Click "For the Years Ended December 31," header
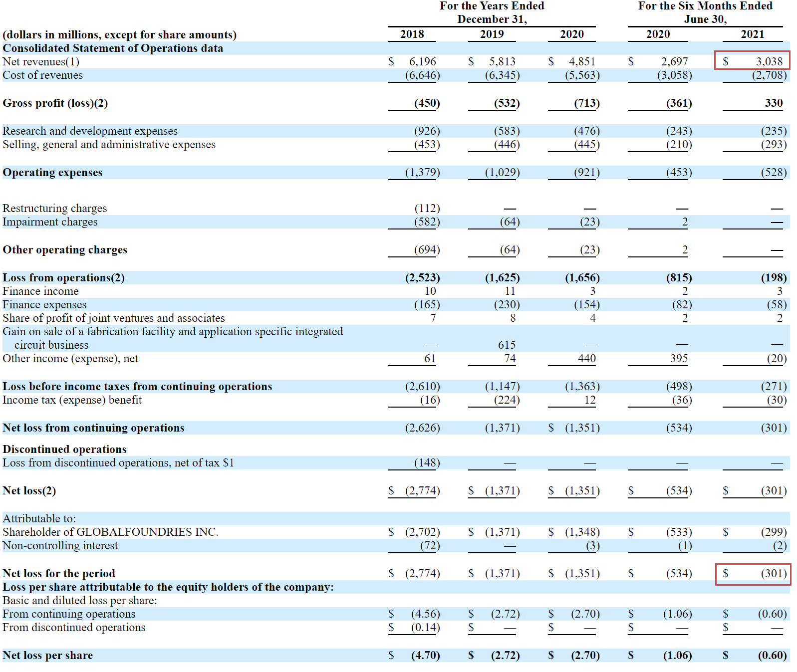The height and width of the screenshot is (672, 797). pos(492,12)
